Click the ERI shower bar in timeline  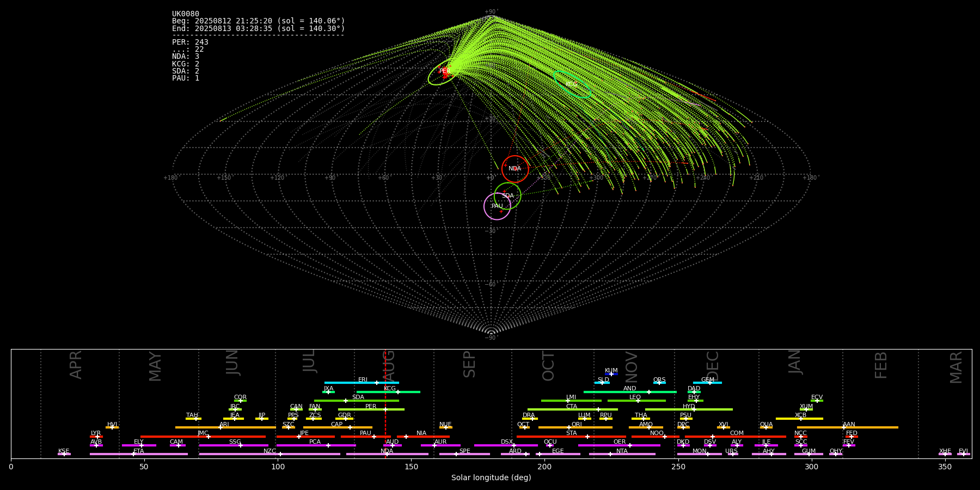[x=362, y=383]
